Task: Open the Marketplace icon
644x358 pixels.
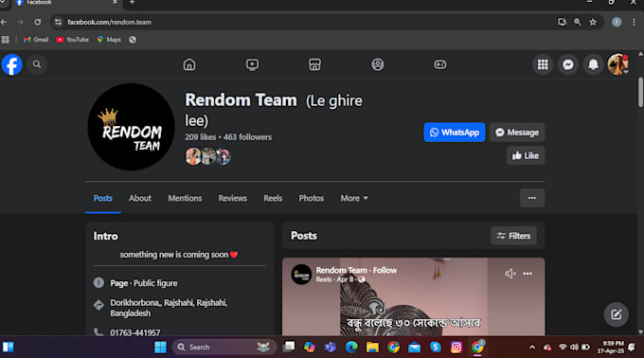Action: [x=314, y=64]
